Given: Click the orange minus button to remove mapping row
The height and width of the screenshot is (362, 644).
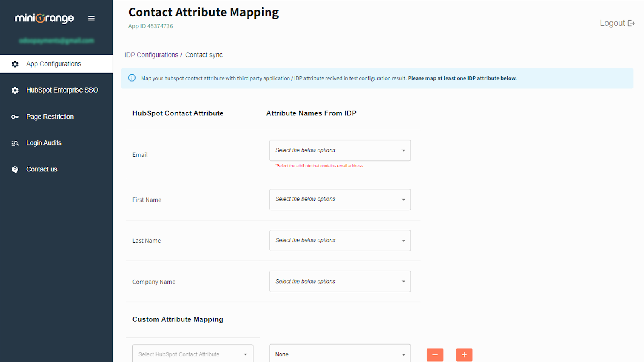Looking at the screenshot, I should tap(435, 355).
